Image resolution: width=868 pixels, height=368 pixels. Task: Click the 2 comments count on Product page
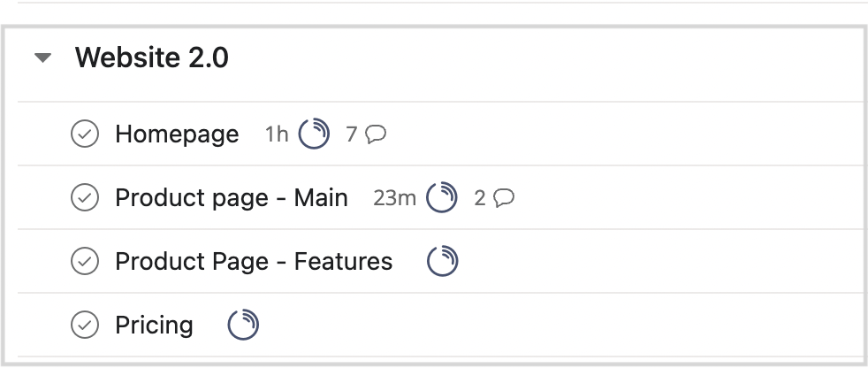479,198
